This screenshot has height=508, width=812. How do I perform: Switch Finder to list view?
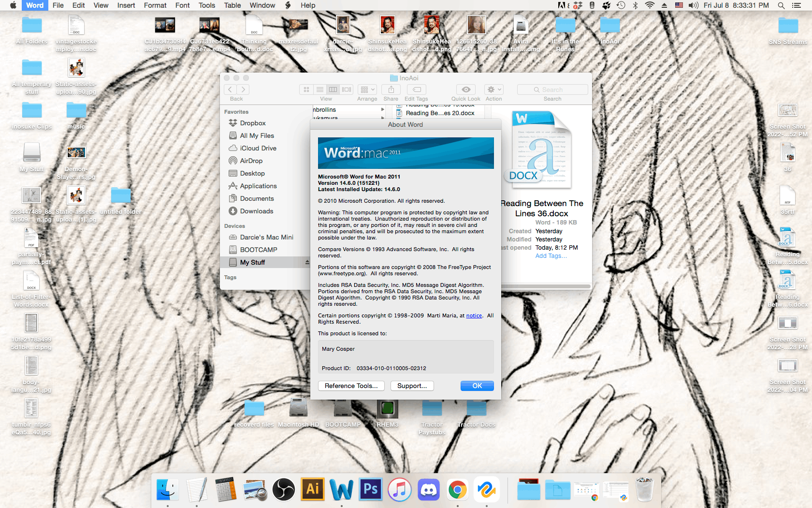[319, 90]
